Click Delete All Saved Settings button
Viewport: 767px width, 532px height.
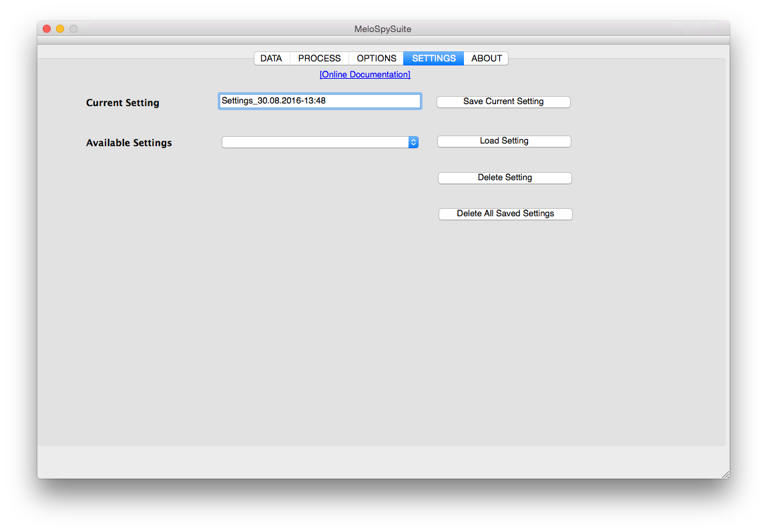coord(505,214)
